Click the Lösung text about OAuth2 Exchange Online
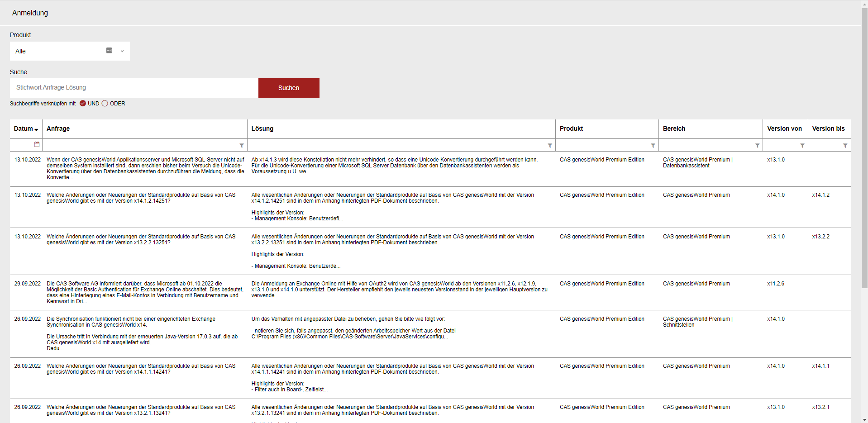Image resolution: width=868 pixels, height=423 pixels. click(399, 290)
